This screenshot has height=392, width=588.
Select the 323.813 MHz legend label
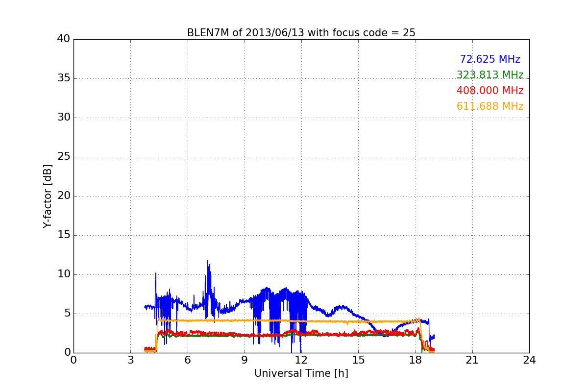tap(490, 75)
